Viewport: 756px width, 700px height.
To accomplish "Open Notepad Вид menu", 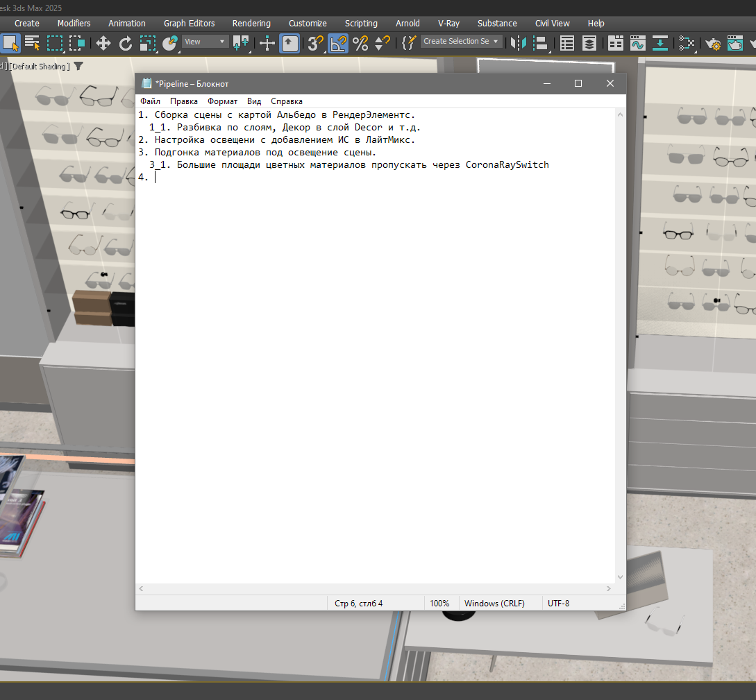I will (254, 101).
